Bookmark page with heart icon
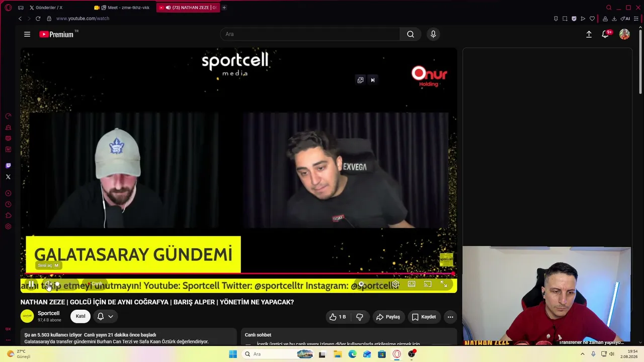Image resolution: width=644 pixels, height=362 pixels. tap(592, 19)
